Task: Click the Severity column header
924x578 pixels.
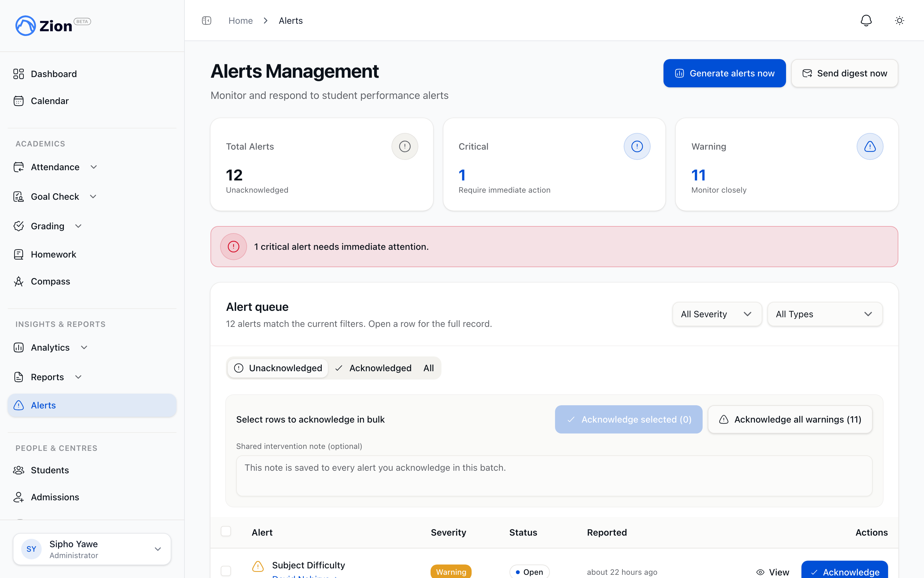Action: 448,532
